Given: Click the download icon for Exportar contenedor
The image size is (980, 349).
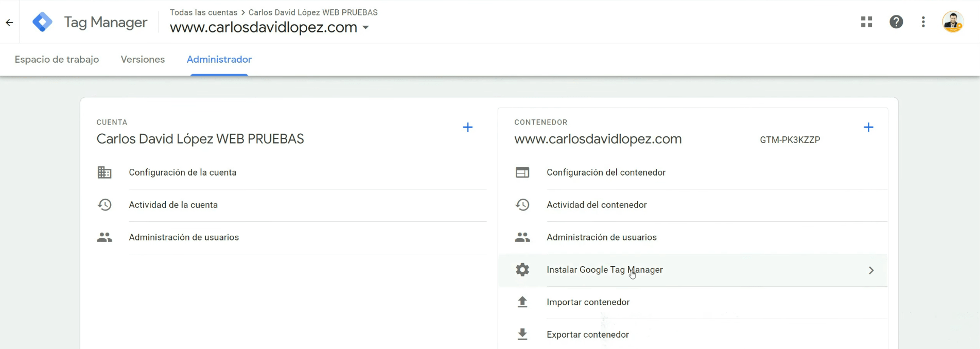Looking at the screenshot, I should pyautogui.click(x=522, y=335).
